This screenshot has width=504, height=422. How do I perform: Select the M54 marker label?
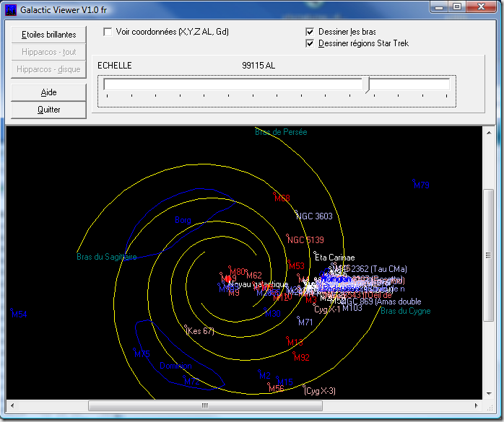point(19,314)
